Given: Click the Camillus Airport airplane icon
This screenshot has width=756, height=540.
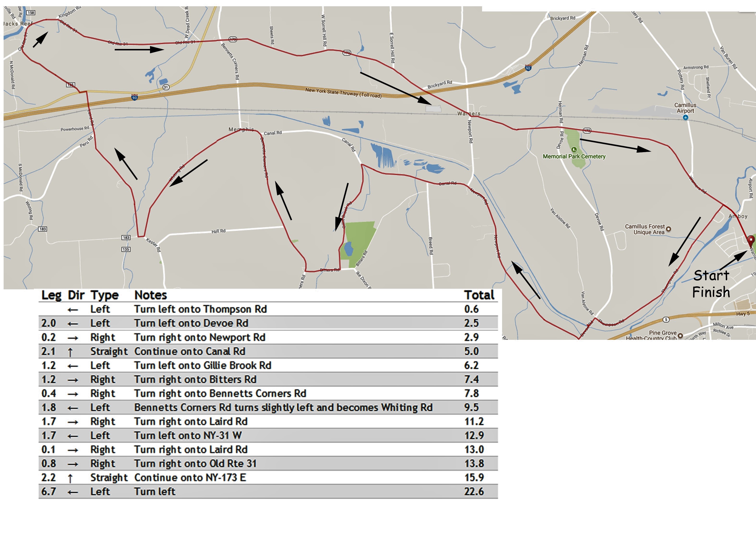Looking at the screenshot, I should (685, 117).
